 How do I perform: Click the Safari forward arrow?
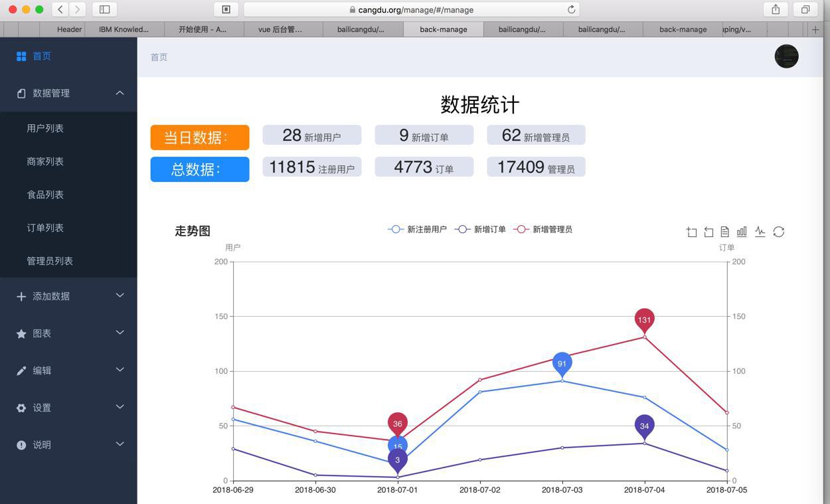(78, 9)
